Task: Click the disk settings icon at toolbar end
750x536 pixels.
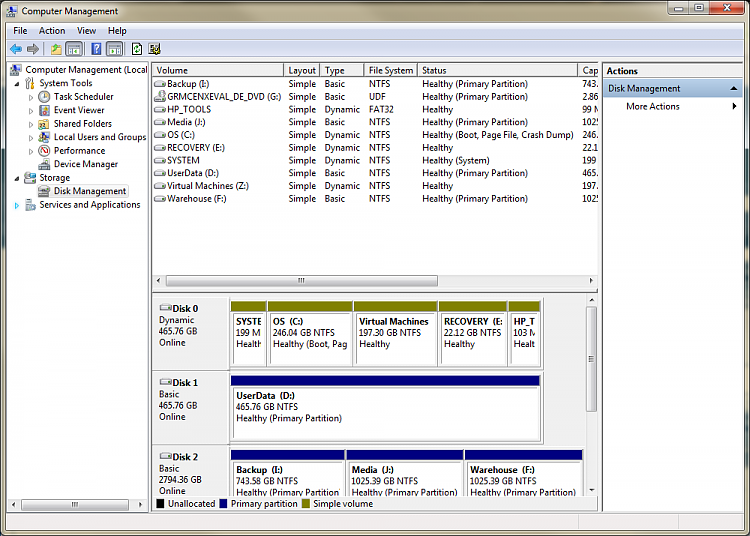Action: (x=154, y=49)
